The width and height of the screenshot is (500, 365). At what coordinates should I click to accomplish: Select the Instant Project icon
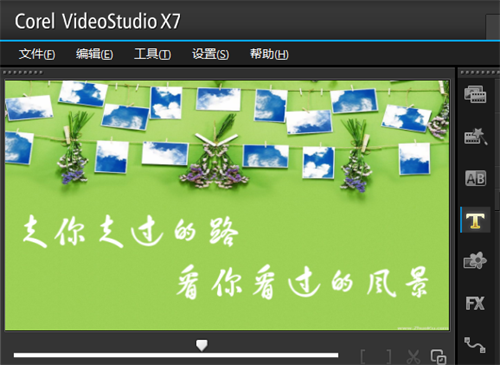coord(476,136)
